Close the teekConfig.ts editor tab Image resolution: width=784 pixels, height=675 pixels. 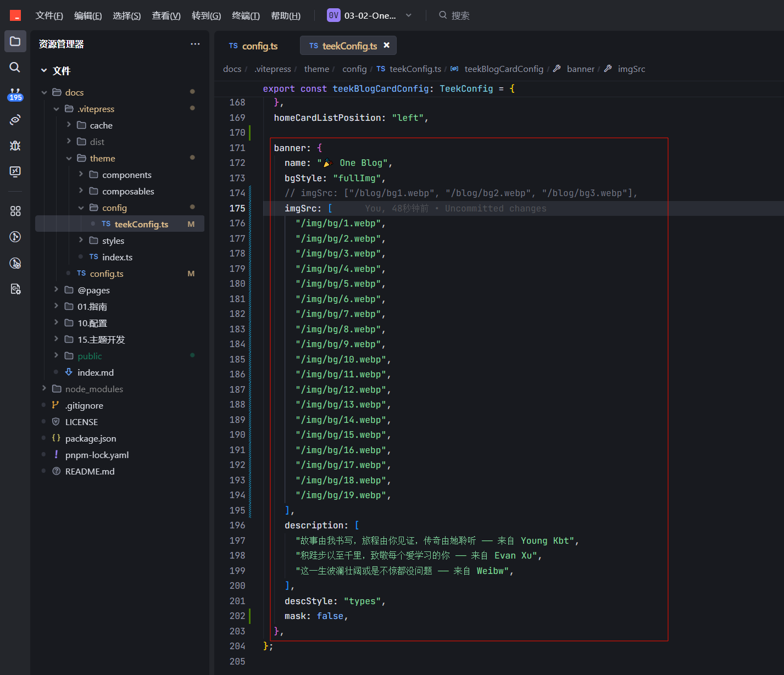pos(387,46)
